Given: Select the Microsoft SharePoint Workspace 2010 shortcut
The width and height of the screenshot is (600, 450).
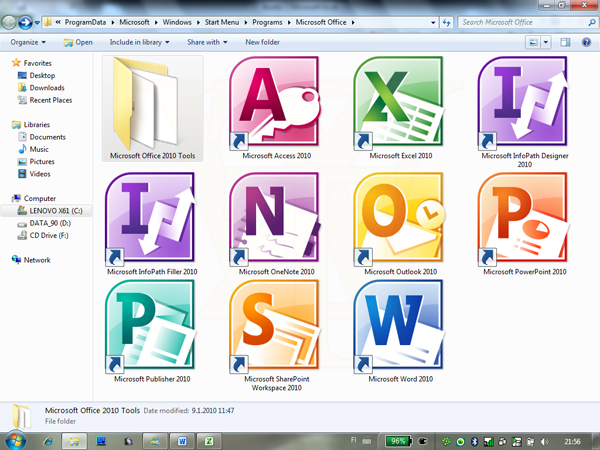Looking at the screenshot, I should click(x=276, y=336).
